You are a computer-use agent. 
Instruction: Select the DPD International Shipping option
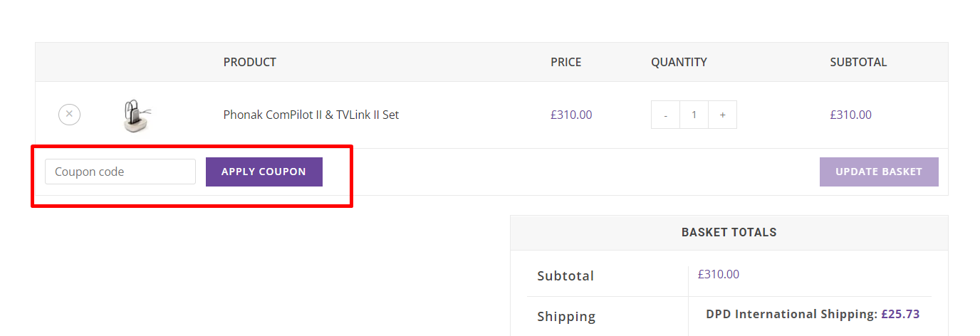813,314
